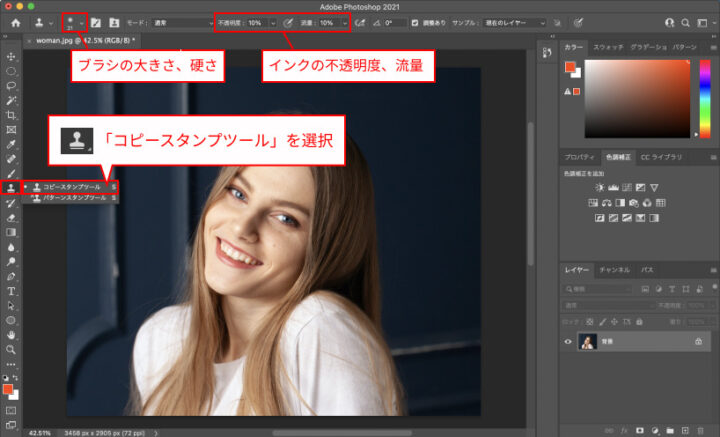Select the Eyedropper tool
Screen dimensions: 720x437
click(11, 145)
